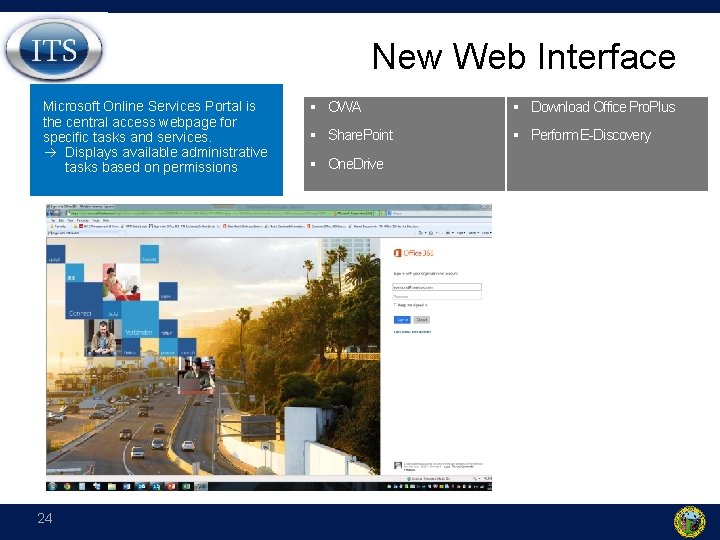Click the Connect tile on the sign-in page
The image size is (720, 540).
(x=84, y=301)
